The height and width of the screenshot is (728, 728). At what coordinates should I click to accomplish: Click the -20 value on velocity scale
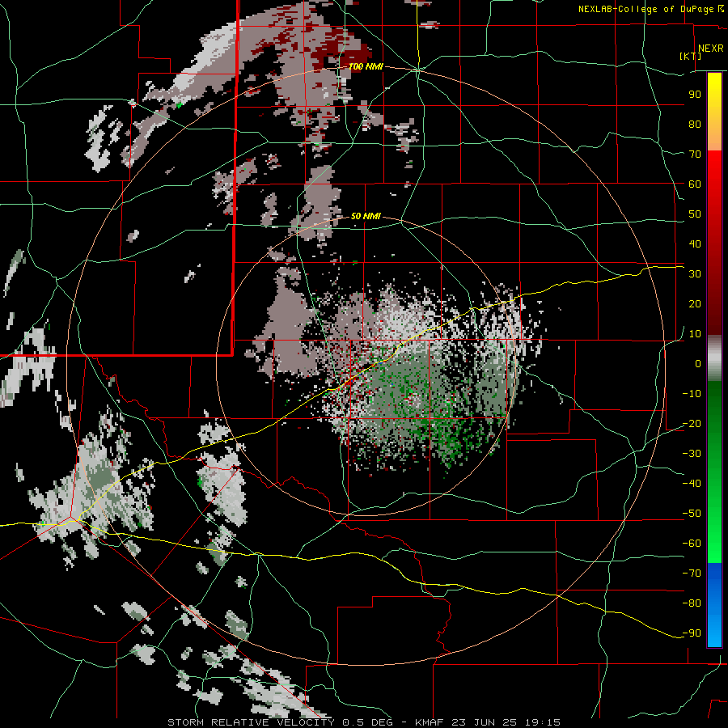692,423
